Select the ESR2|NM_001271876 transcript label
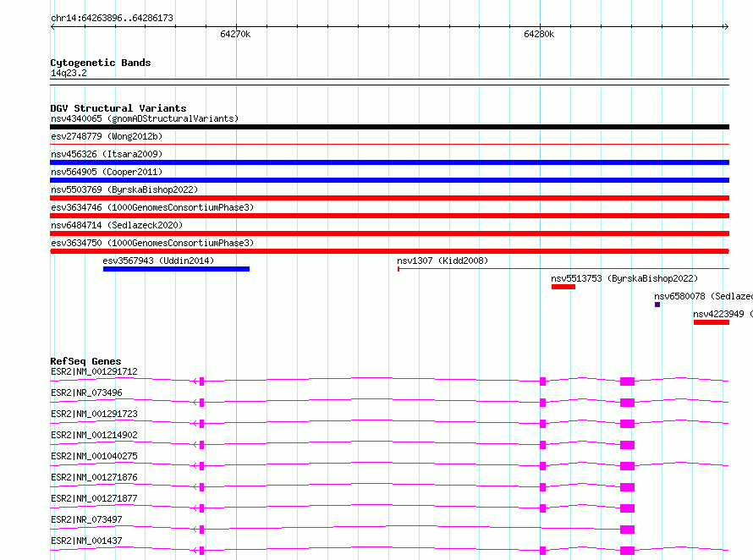The image size is (753, 560). [94, 477]
